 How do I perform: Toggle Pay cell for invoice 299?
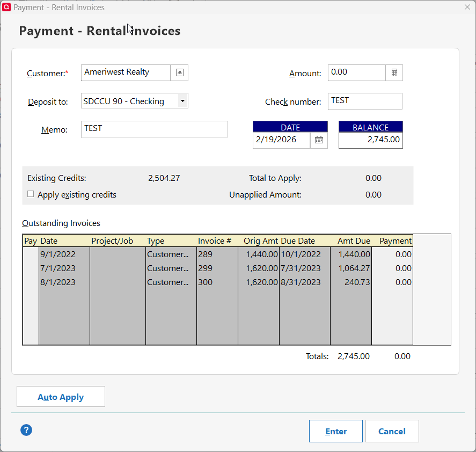pos(31,268)
